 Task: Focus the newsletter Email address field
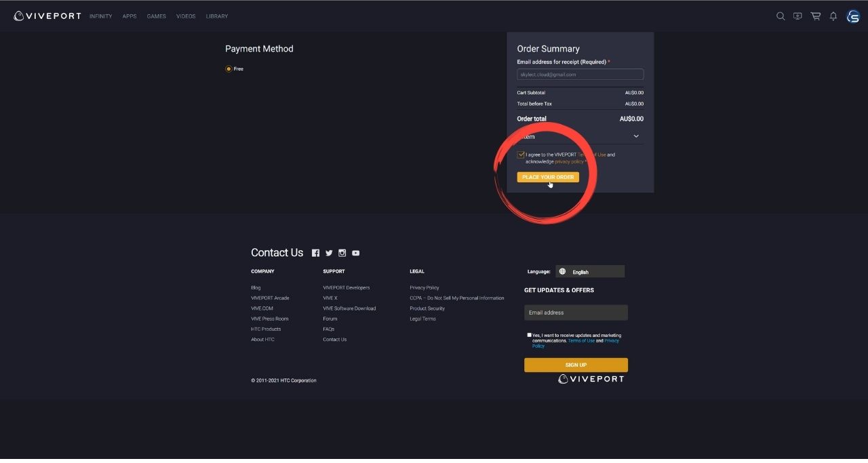click(x=576, y=313)
